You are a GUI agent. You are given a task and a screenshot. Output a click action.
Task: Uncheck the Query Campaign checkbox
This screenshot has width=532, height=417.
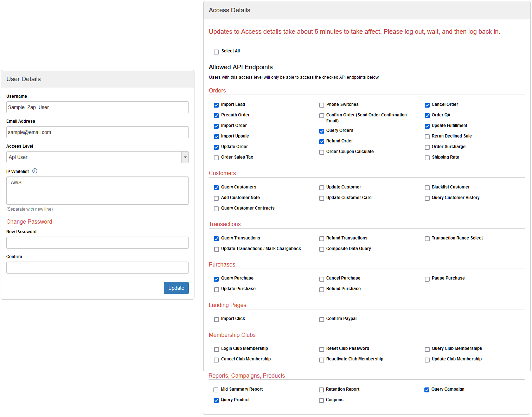pyautogui.click(x=427, y=390)
